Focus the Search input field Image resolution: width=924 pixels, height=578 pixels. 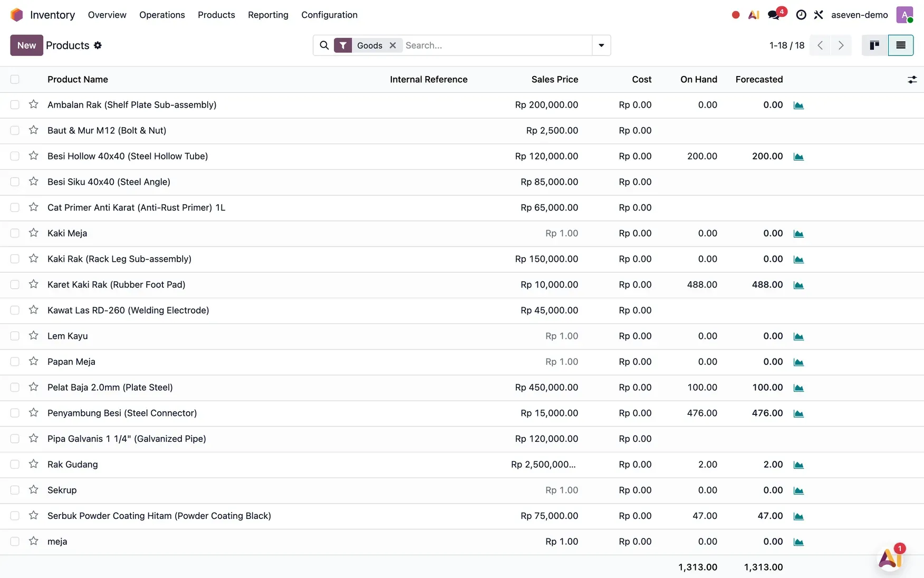click(x=497, y=45)
